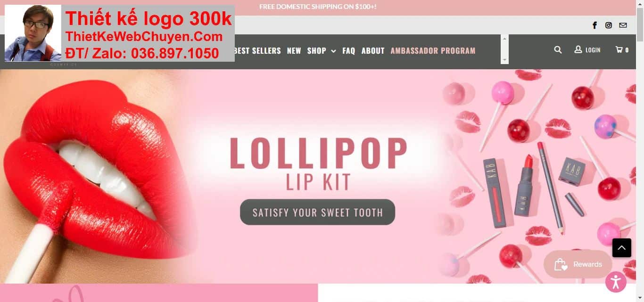Open the Rewards button
The width and height of the screenshot is (644, 302).
point(578,264)
